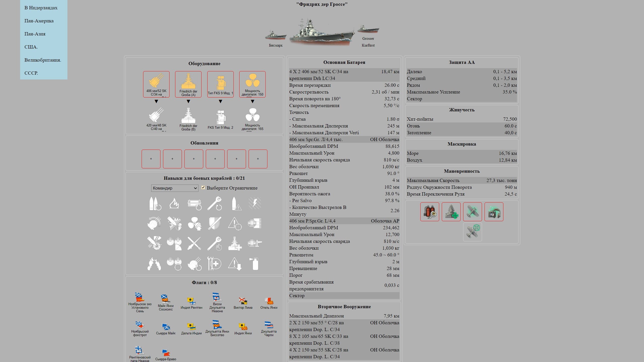Select the 406 мм/52 SK C/34 gun module
Viewport: 644px width, 362px height.
pos(156,84)
